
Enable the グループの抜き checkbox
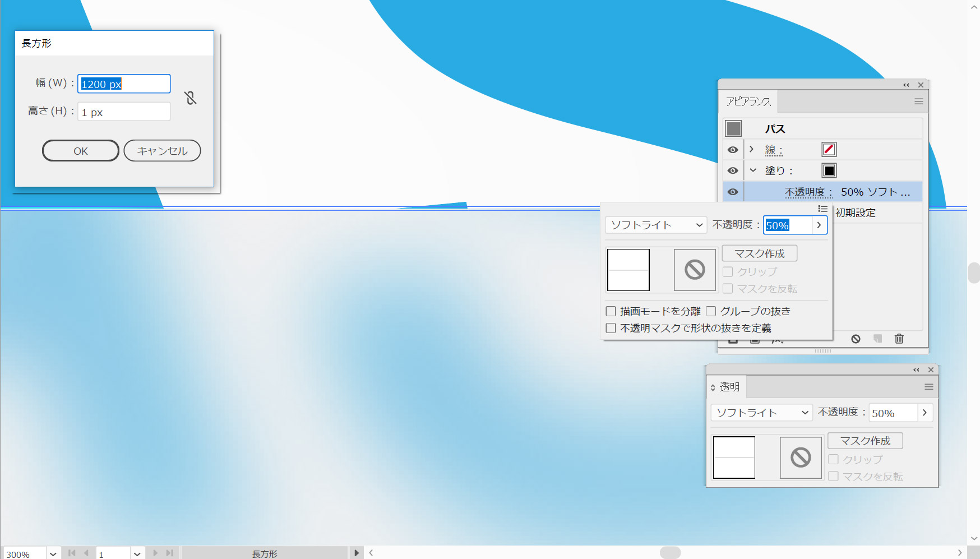pos(711,311)
